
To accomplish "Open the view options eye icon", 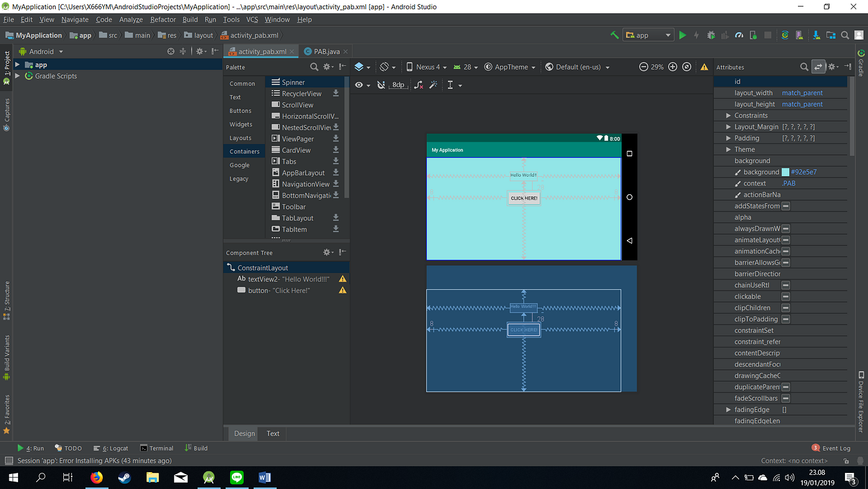I will 359,84.
